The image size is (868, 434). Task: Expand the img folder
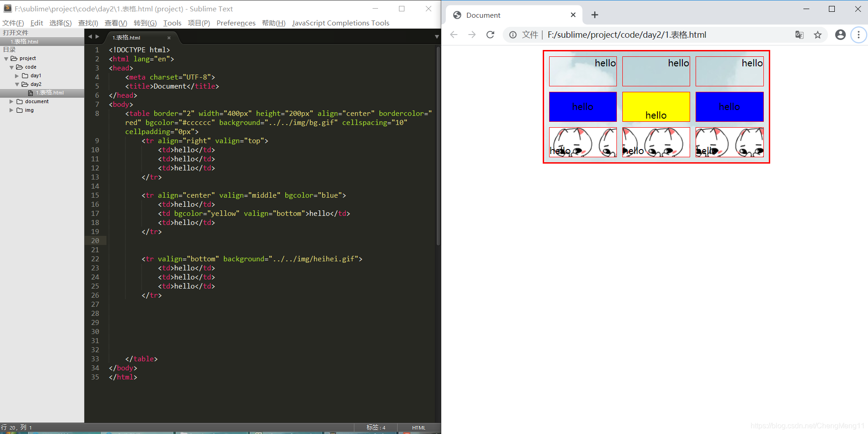[x=12, y=110]
